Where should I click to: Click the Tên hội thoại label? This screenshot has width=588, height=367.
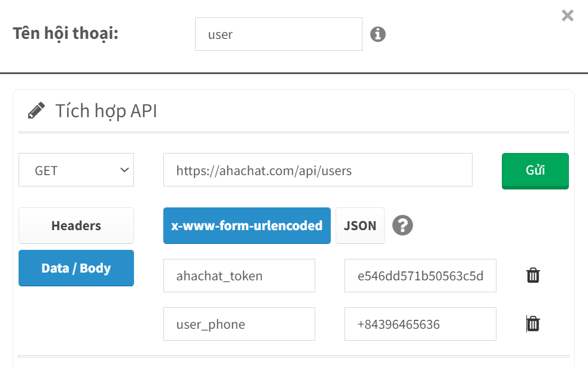click(x=66, y=33)
